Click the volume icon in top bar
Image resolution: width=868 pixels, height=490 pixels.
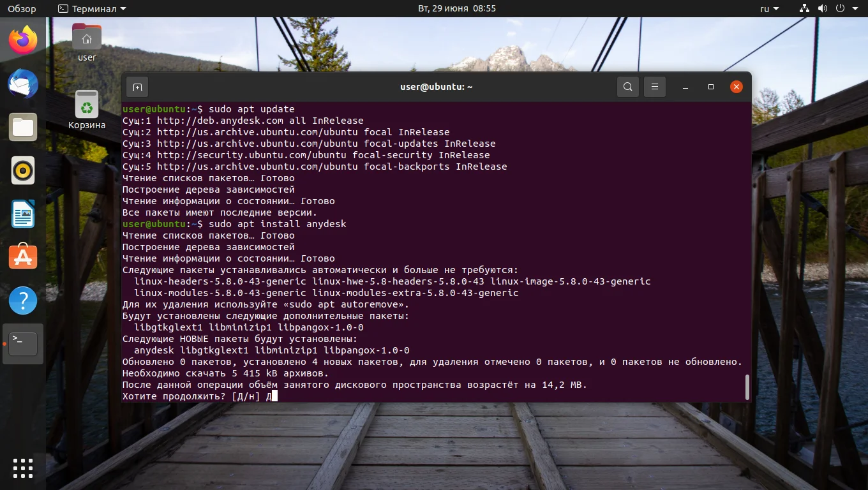[822, 9]
